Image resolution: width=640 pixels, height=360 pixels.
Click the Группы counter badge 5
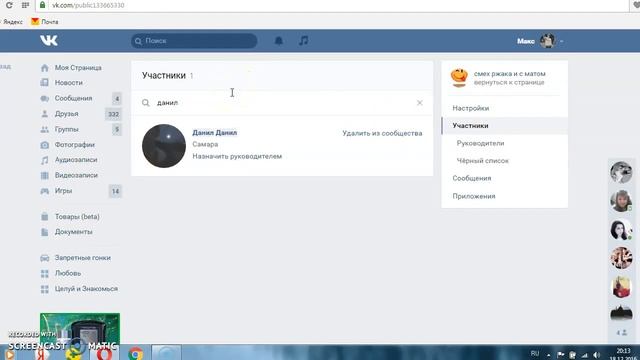[117, 130]
